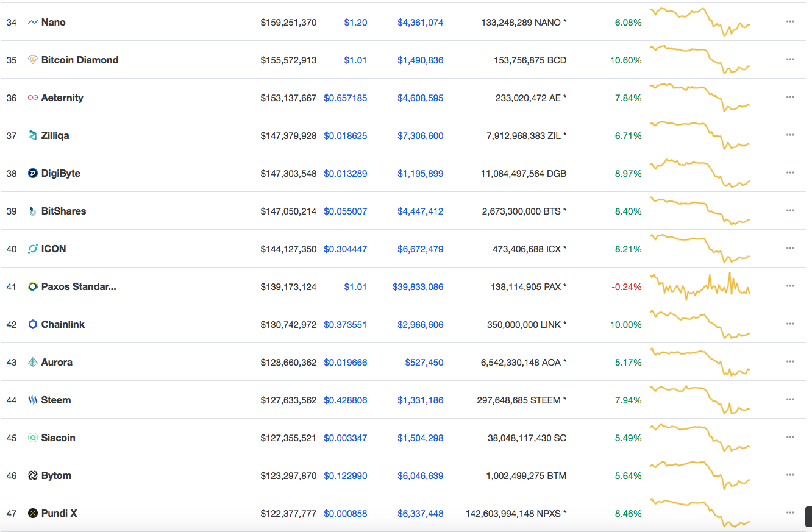Screen dimensions: 812x532
Task: Open the Siacoin 7-day price chart
Action: click(700, 437)
